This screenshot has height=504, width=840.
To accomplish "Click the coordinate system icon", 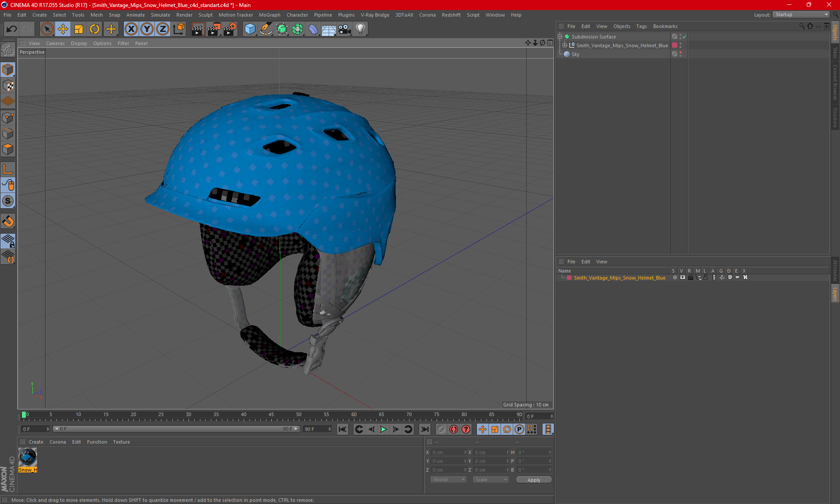I will tap(178, 29).
